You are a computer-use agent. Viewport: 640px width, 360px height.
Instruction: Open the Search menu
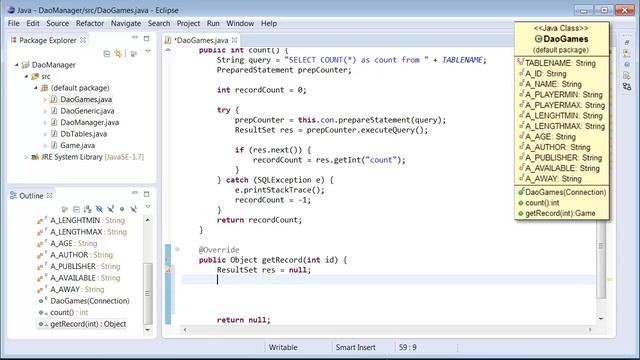point(159,23)
